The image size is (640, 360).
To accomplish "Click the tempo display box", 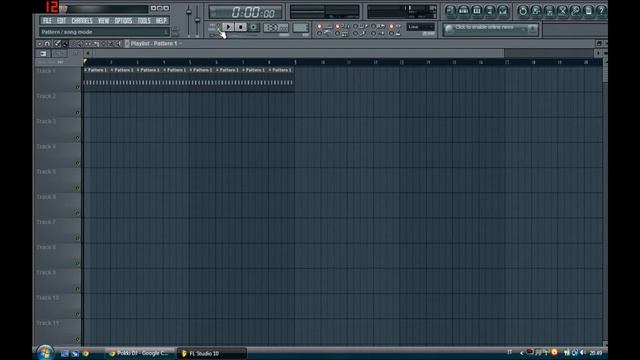I will click(276, 27).
